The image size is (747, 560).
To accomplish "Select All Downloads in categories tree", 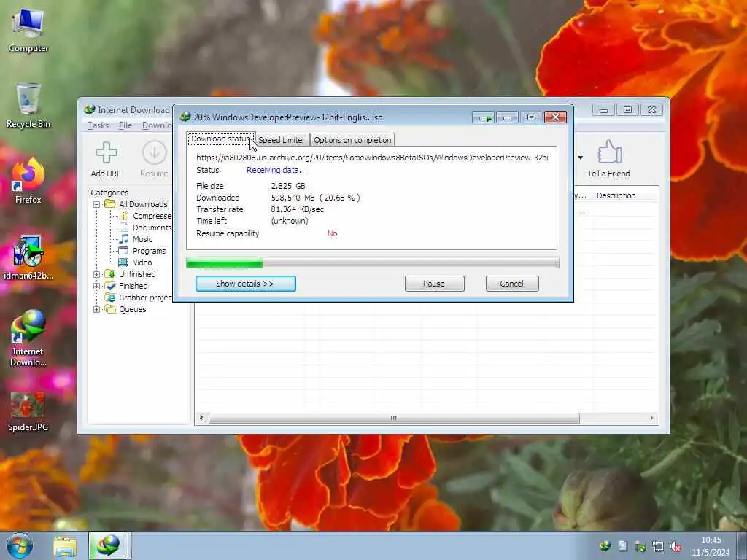I will click(143, 204).
